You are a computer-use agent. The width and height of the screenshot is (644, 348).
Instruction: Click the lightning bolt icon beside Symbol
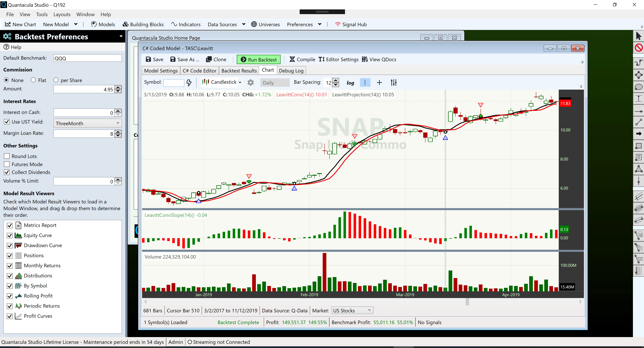click(189, 83)
